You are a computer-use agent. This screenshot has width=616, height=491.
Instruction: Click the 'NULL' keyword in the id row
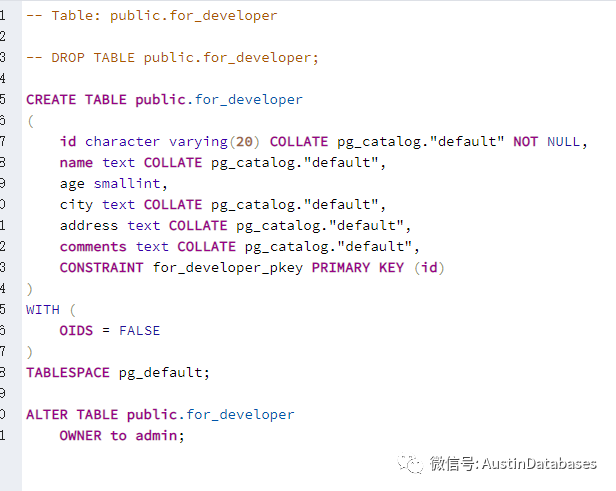coord(563,141)
